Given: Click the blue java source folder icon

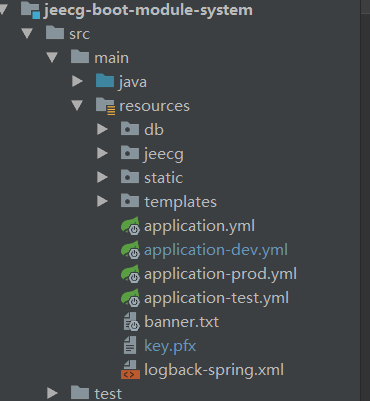Looking at the screenshot, I should point(105,81).
